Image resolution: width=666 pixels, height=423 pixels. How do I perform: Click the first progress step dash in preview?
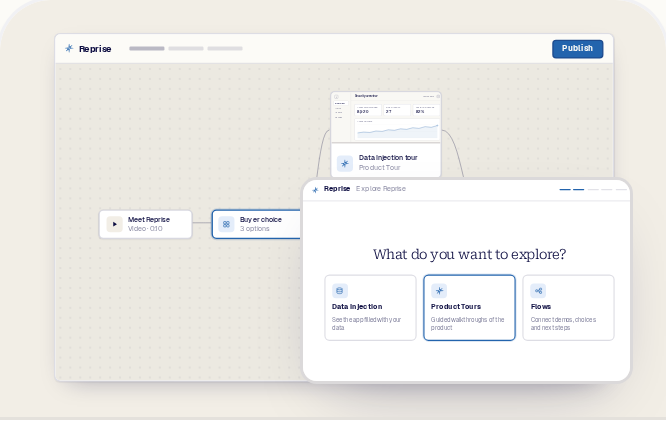click(x=565, y=189)
